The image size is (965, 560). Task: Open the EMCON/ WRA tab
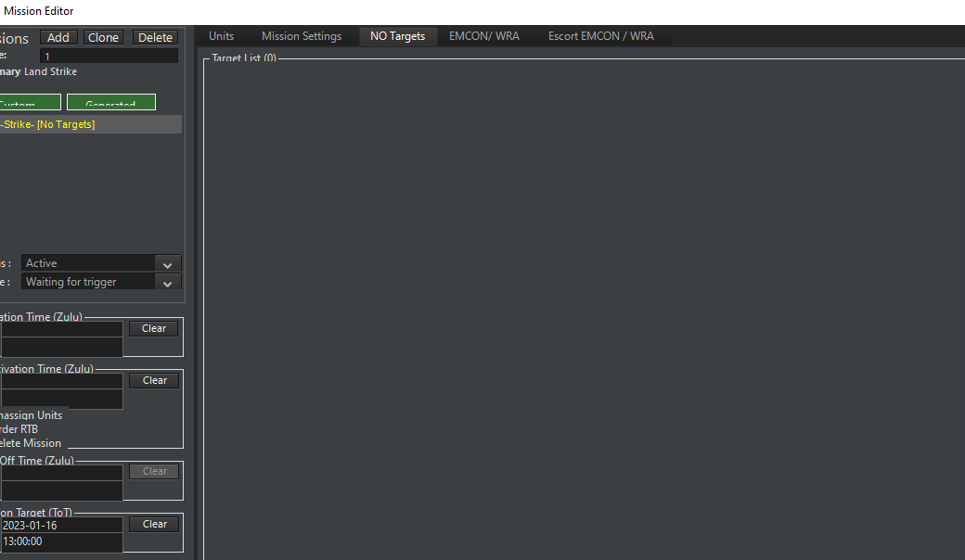484,36
